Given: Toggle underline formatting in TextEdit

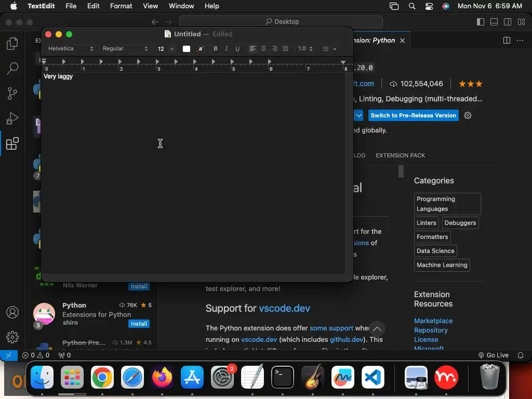Looking at the screenshot, I should (237, 48).
